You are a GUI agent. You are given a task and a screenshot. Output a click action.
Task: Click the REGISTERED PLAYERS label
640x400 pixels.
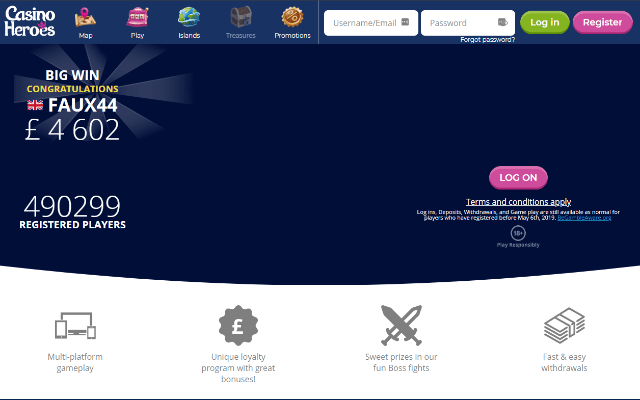pos(73,225)
